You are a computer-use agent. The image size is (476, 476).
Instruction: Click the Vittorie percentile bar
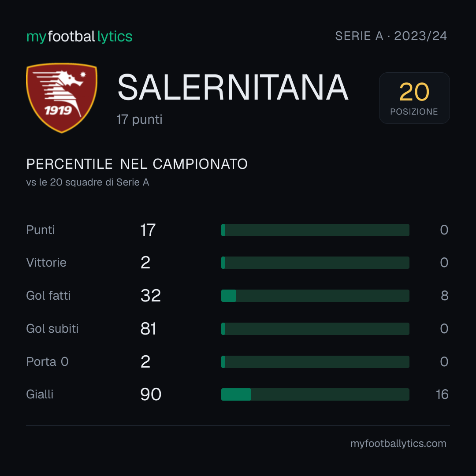coord(315,263)
